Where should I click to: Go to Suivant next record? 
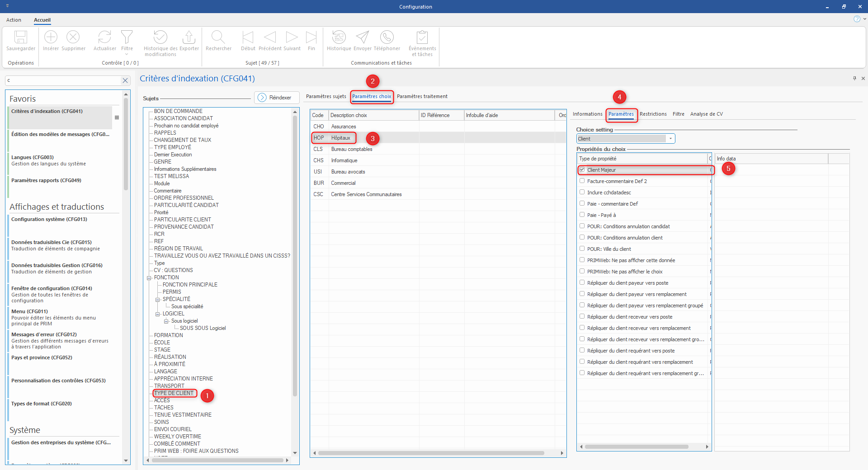[x=292, y=38]
